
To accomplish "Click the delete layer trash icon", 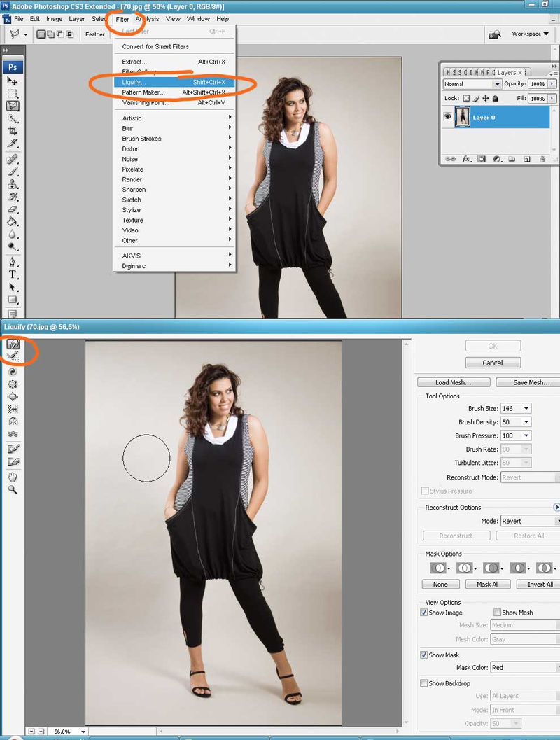I will click(542, 160).
